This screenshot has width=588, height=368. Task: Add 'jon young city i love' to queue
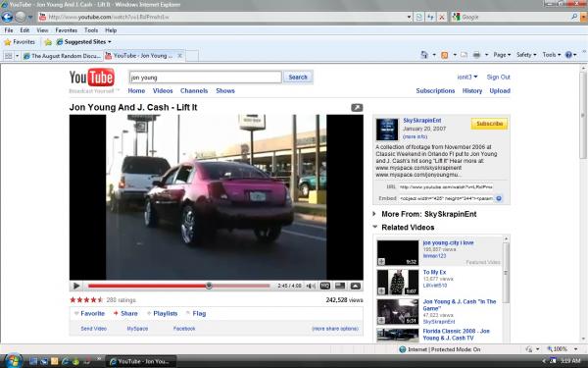[x=381, y=262]
